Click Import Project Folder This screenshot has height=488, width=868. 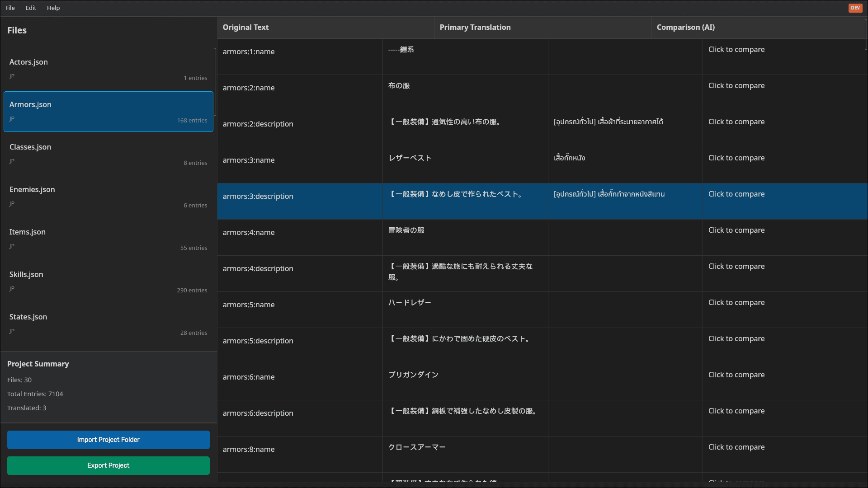108,440
